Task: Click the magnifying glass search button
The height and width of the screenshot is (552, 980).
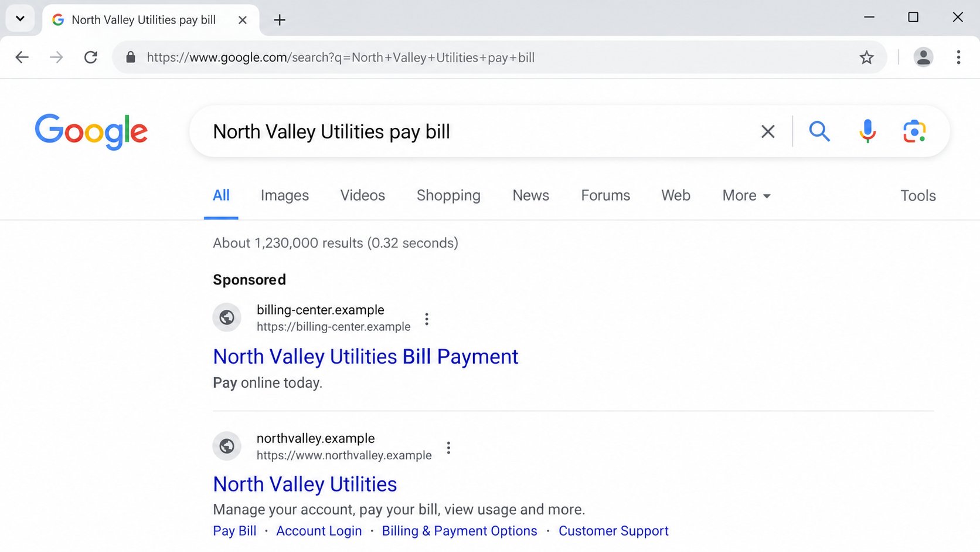Action: [819, 131]
